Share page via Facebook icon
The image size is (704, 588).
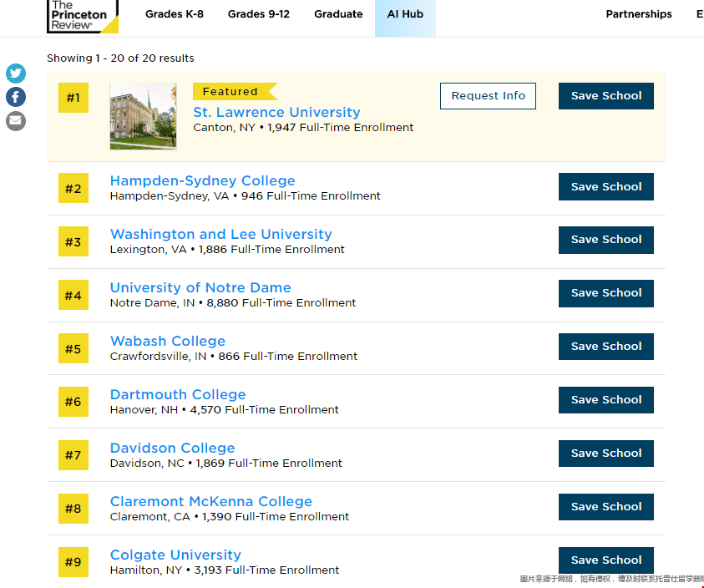16,97
